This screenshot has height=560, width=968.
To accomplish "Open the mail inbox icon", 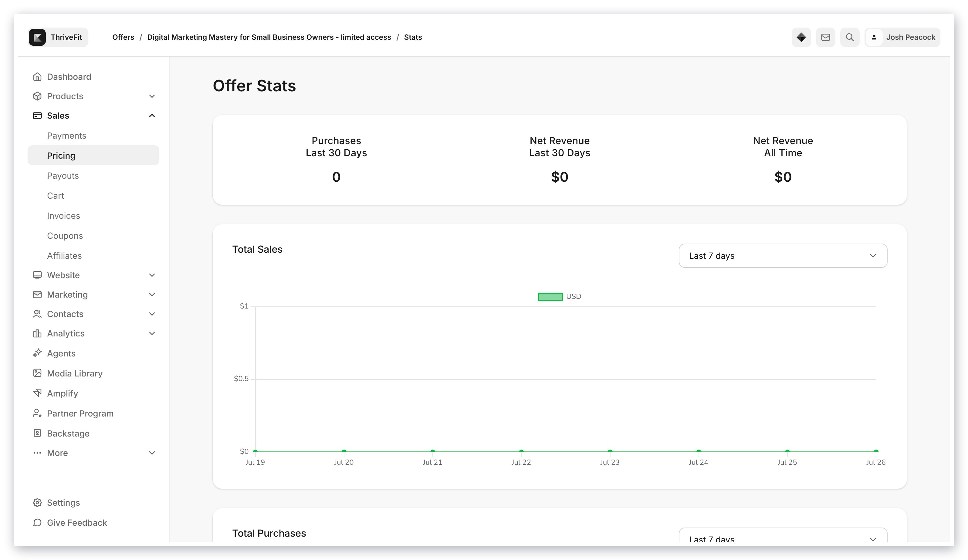I will click(825, 37).
